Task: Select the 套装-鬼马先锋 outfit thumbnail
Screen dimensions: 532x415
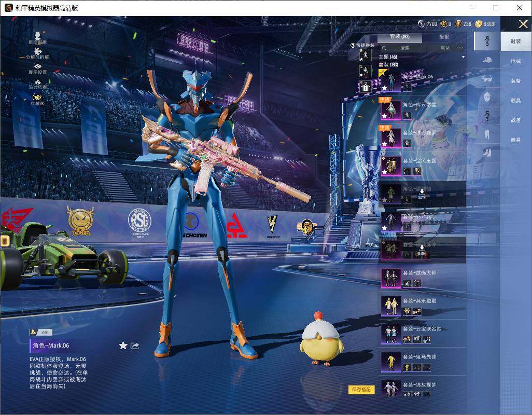Action: coord(391,362)
